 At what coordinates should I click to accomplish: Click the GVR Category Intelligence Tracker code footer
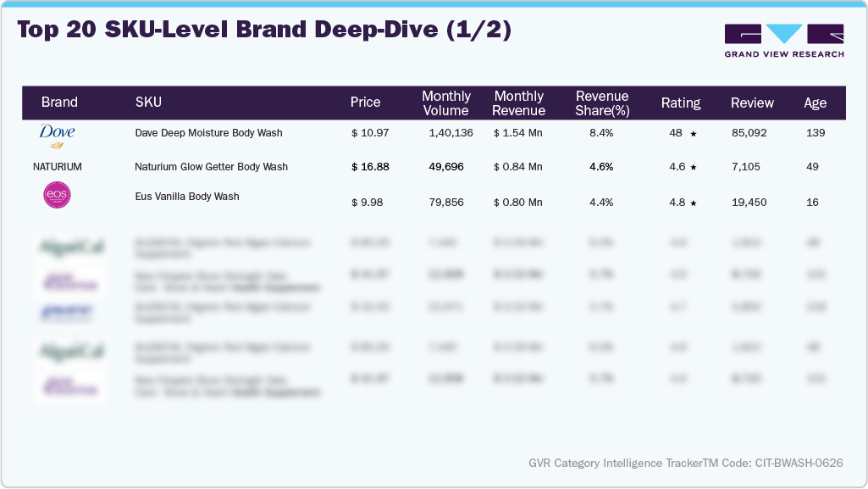point(686,463)
